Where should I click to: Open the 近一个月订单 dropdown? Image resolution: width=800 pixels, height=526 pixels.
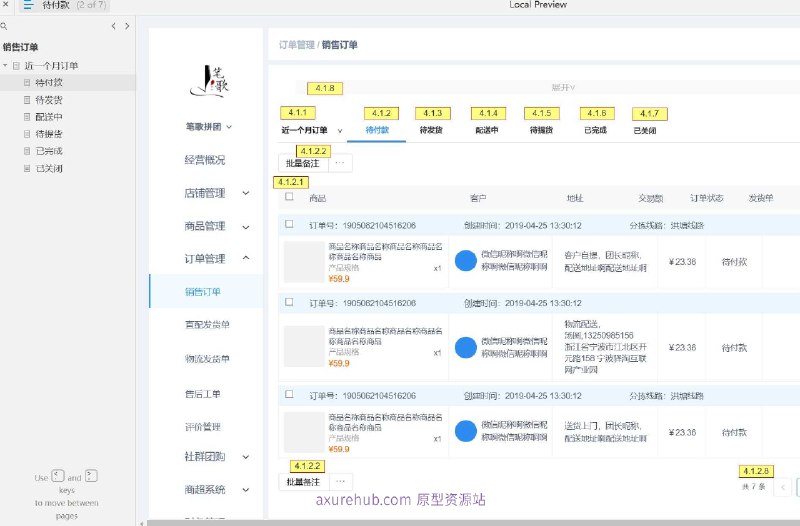(x=312, y=130)
